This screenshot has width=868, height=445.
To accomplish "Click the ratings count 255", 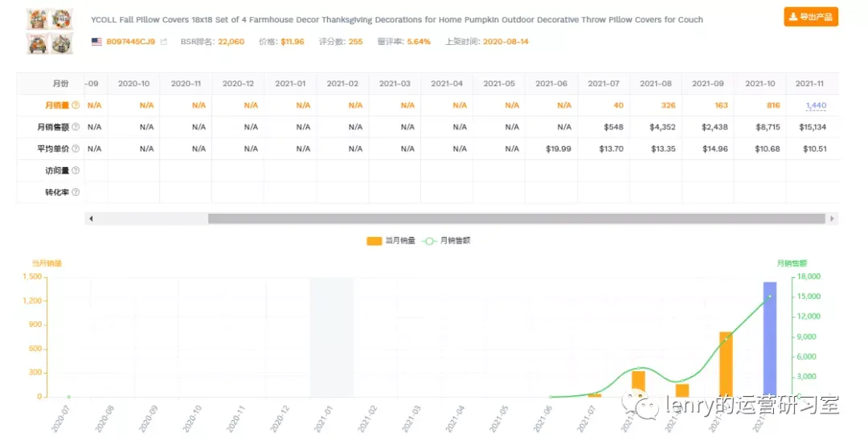I will pos(355,42).
